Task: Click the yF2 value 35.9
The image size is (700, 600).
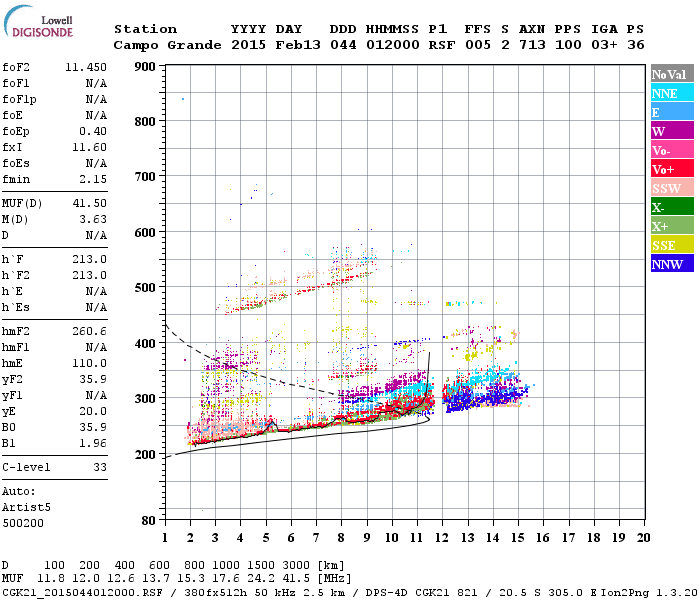Action: click(93, 379)
